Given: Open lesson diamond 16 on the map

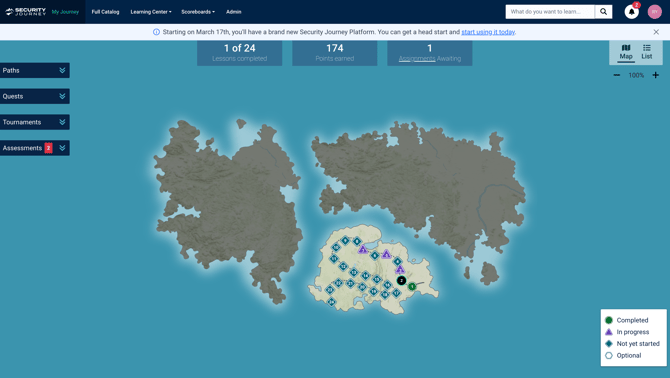Looking at the screenshot, I should (x=387, y=285).
